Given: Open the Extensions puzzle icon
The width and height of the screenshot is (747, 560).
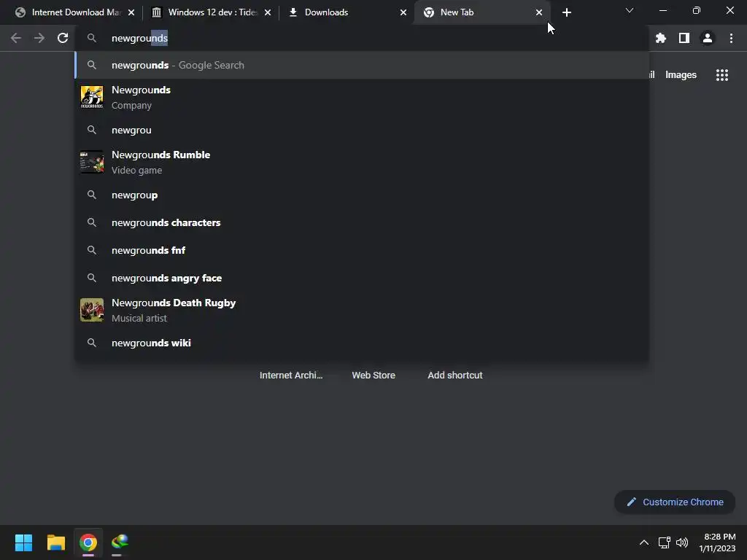Looking at the screenshot, I should [660, 38].
